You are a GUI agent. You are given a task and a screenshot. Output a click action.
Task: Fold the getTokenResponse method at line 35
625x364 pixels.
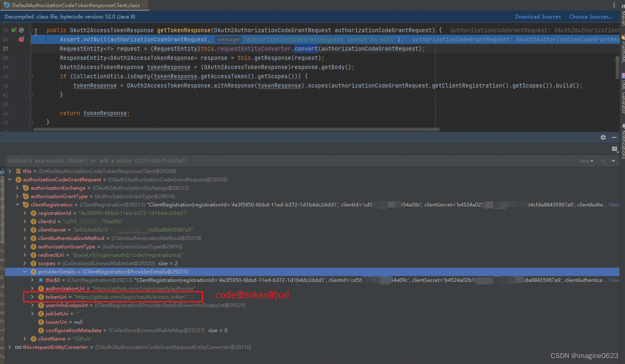pos(31,30)
